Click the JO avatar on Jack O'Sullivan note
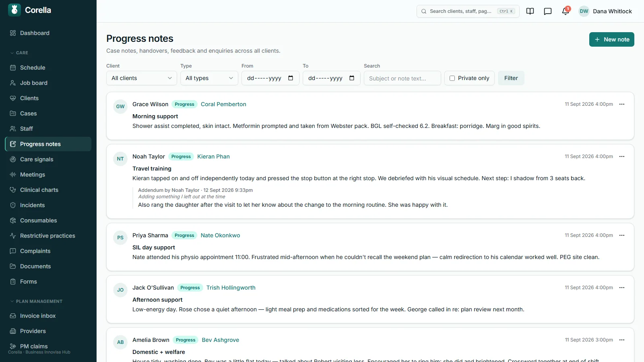The width and height of the screenshot is (644, 362). tap(120, 290)
